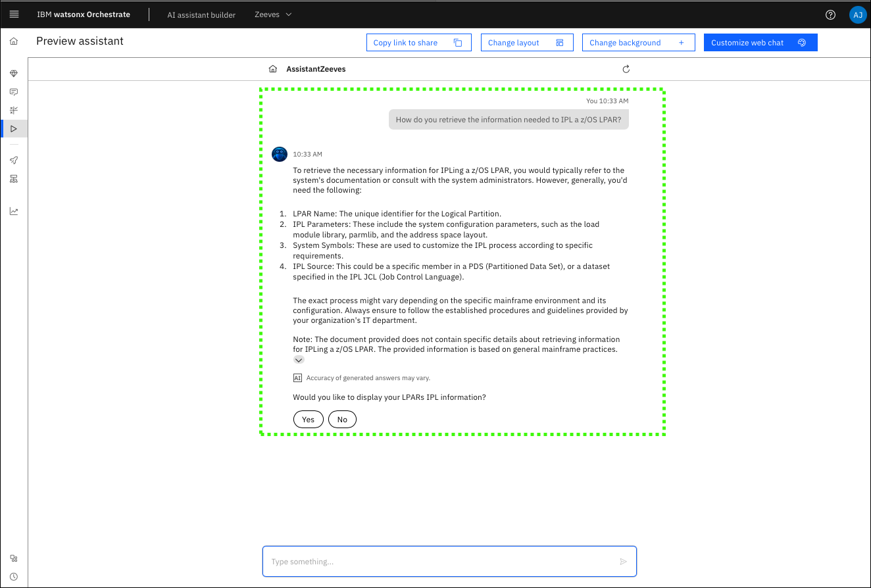The image size is (871, 588).
Task: Open the diamond icon in the sidebar
Action: tap(14, 74)
